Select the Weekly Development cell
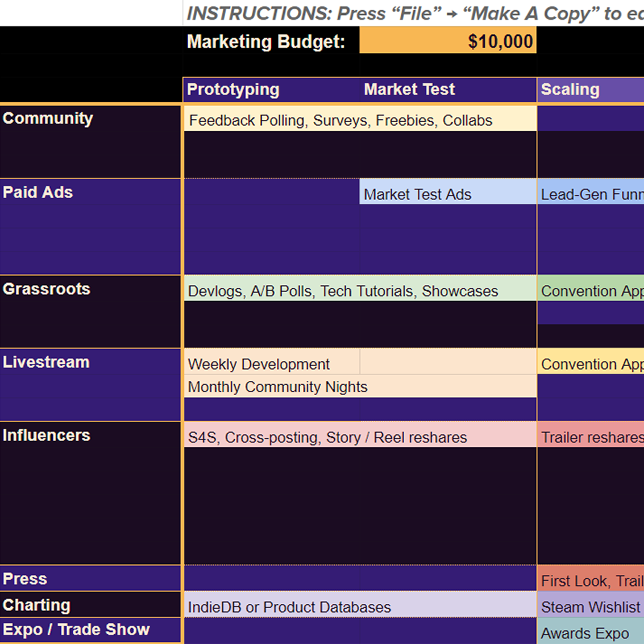The height and width of the screenshot is (644, 644). 272,362
